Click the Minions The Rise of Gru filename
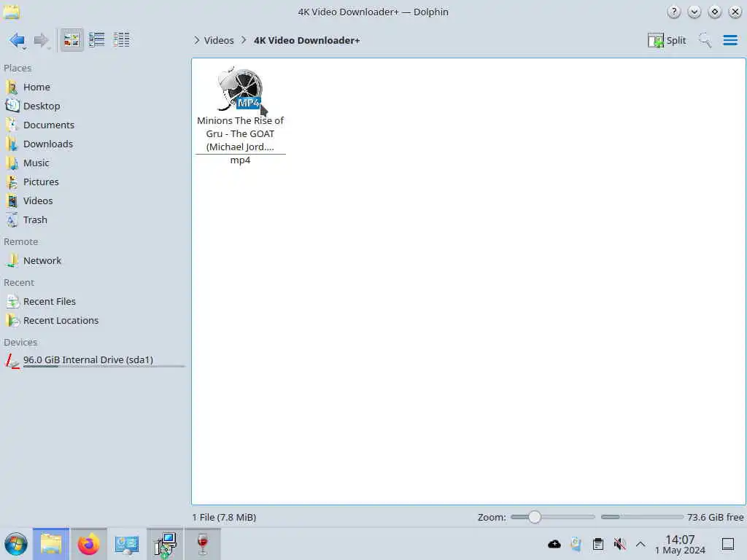The image size is (747, 560). pos(240,140)
